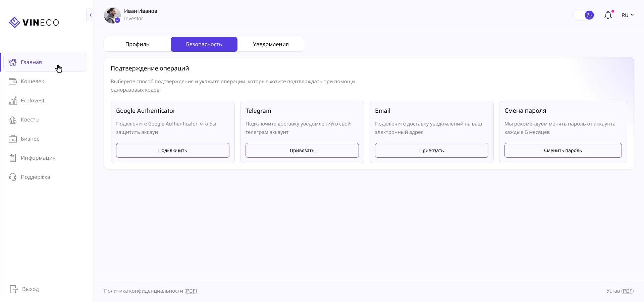Image resolution: width=644 pixels, height=302 pixels.
Task: Click the Выход logout icon
Action: click(x=14, y=289)
